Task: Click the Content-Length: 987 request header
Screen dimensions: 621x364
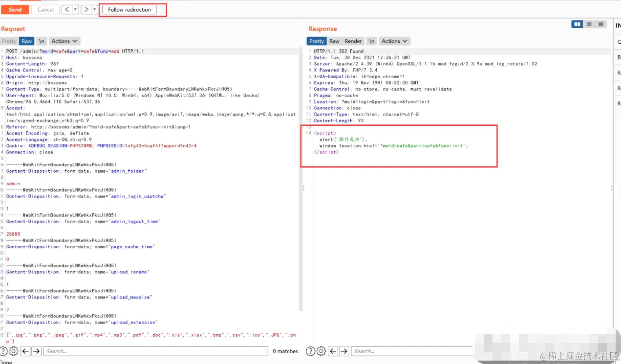Action: (x=32, y=64)
